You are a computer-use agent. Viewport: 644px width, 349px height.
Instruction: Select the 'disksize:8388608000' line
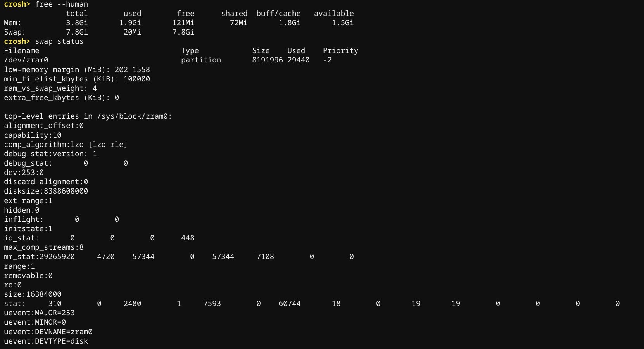pyautogui.click(x=46, y=191)
